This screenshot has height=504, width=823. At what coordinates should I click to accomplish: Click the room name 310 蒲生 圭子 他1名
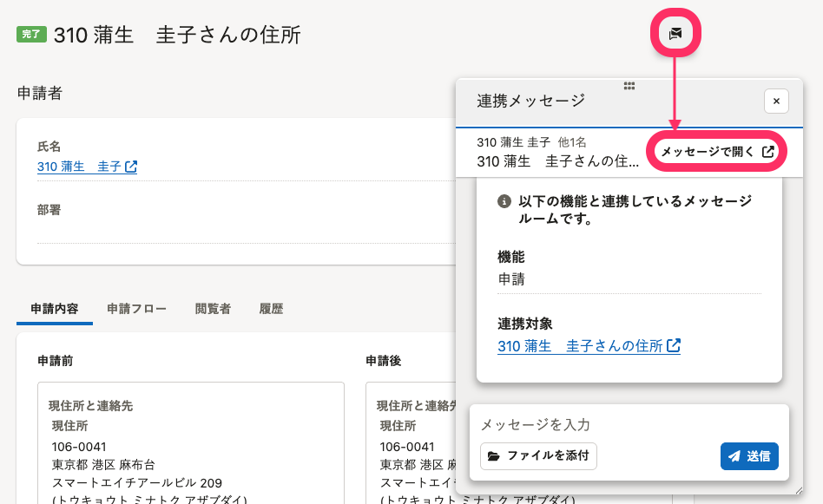tap(531, 142)
